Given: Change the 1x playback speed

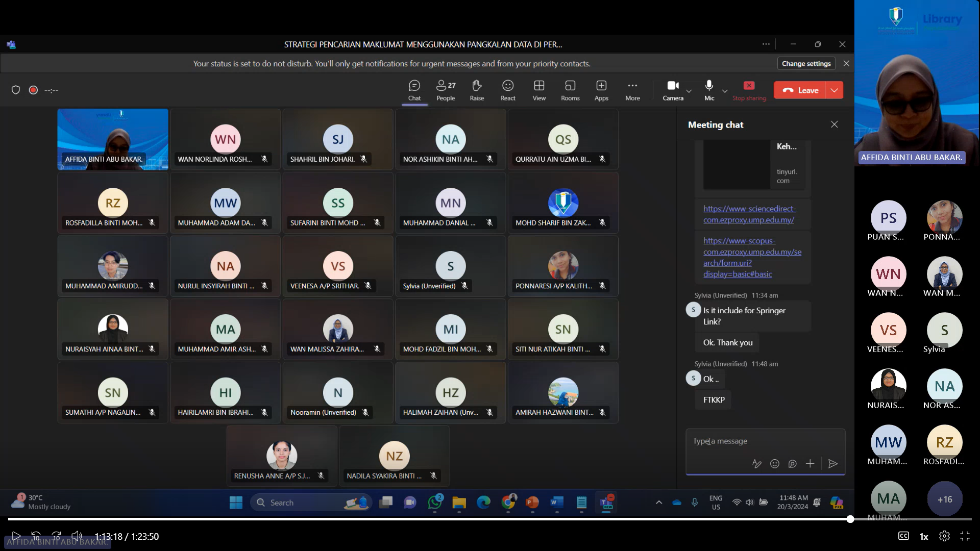Looking at the screenshot, I should click(924, 536).
